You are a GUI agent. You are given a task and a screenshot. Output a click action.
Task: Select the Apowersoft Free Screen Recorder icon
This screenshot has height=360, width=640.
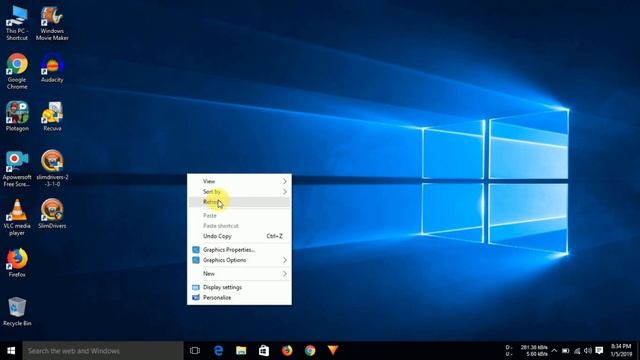(x=17, y=169)
